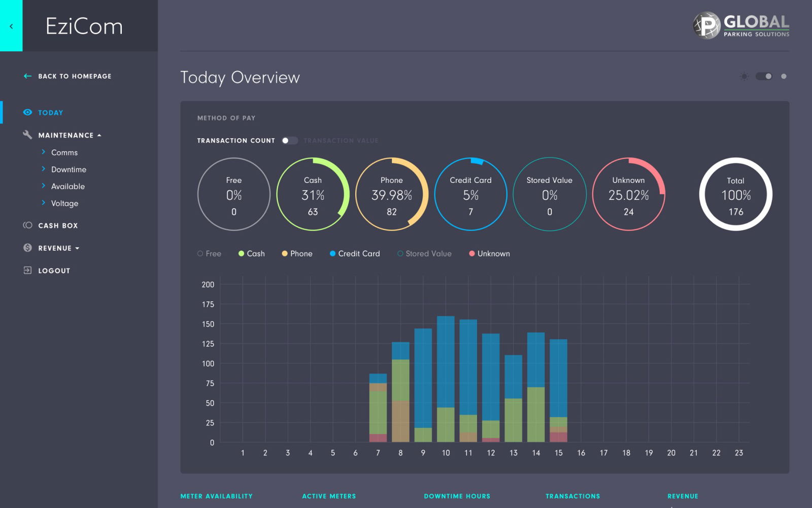Image resolution: width=812 pixels, height=508 pixels.
Task: Go back via BACK TO HOMEPAGE link
Action: point(75,76)
